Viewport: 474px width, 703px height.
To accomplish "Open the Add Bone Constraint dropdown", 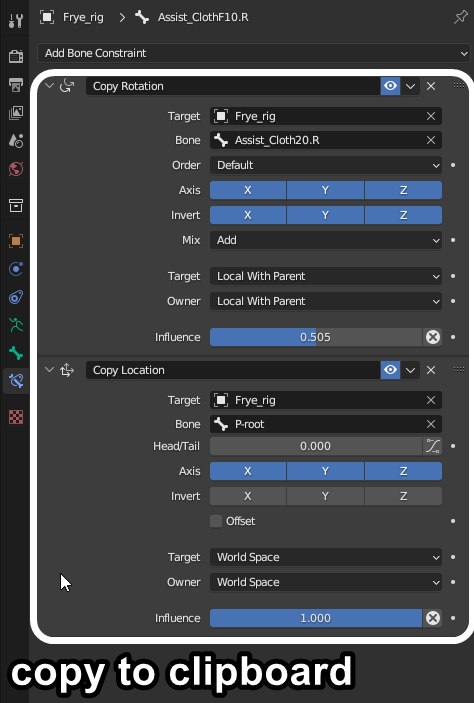I will 253,53.
